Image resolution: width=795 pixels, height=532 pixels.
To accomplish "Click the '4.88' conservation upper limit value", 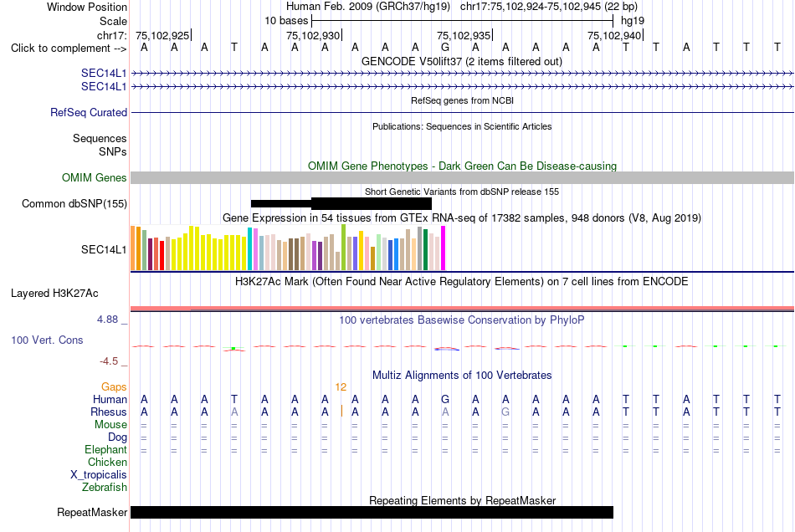I will coord(107,320).
